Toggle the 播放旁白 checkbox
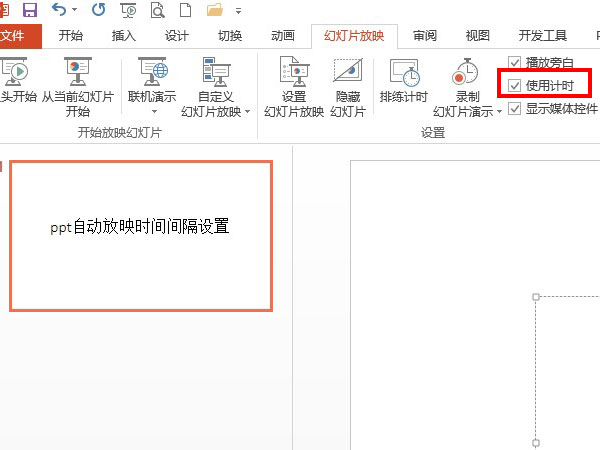 tap(514, 62)
